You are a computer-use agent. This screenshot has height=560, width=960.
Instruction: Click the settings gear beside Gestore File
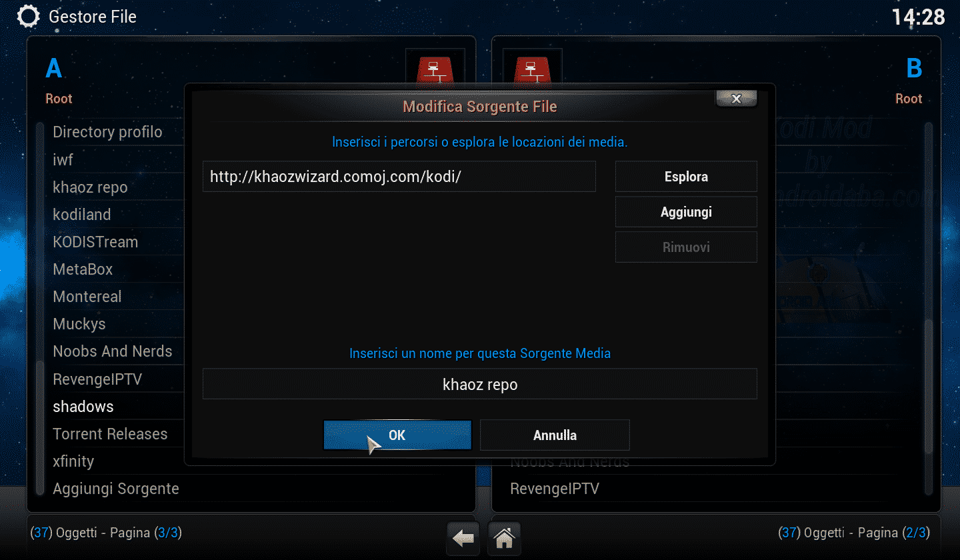coord(28,17)
